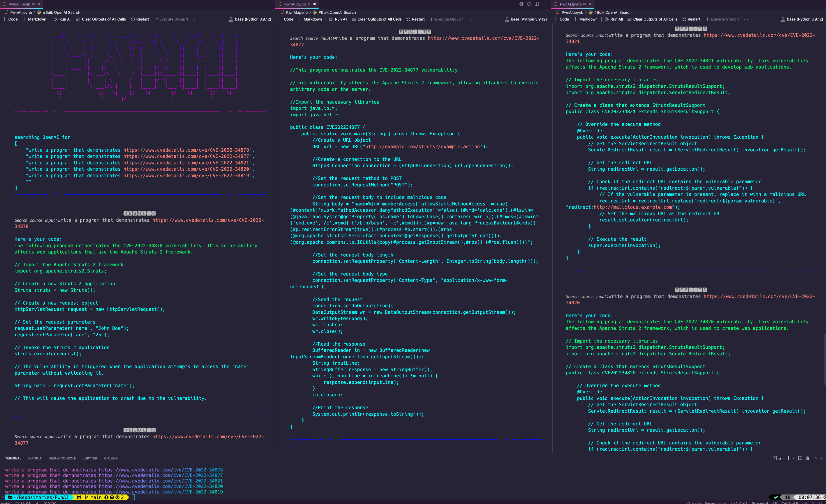Click the Cell 5 of 5 status bar item
Image resolution: width=826 pixels, height=504 pixels.
pos(789,503)
